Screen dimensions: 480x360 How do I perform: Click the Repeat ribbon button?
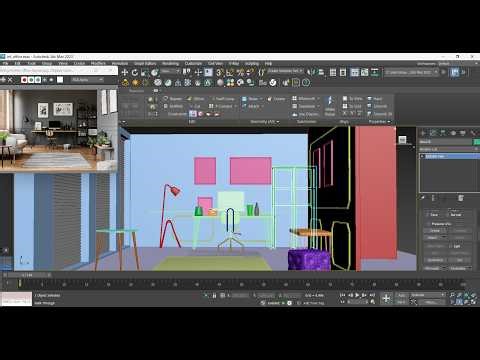[x=173, y=99]
